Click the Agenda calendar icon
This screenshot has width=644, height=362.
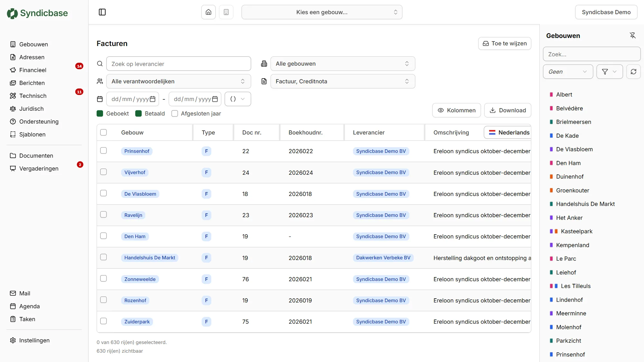(13, 306)
